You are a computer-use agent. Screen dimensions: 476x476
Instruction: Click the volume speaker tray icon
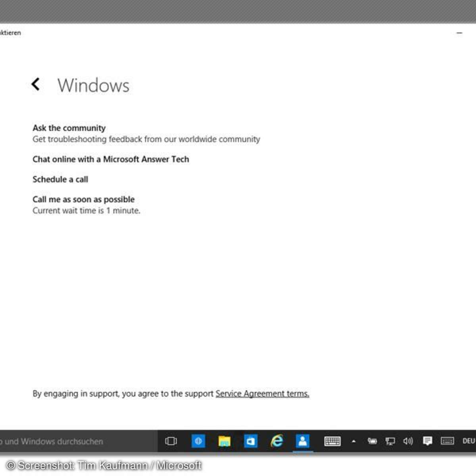408,441
